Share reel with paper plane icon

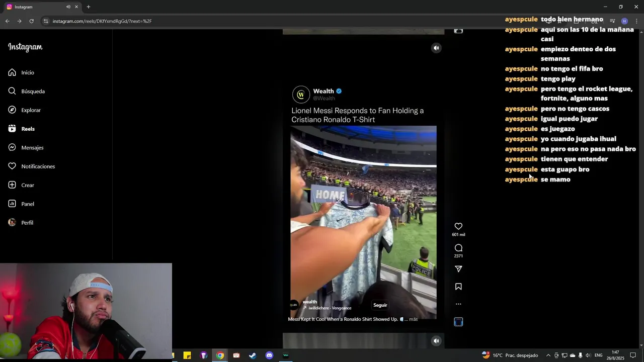[x=458, y=269]
